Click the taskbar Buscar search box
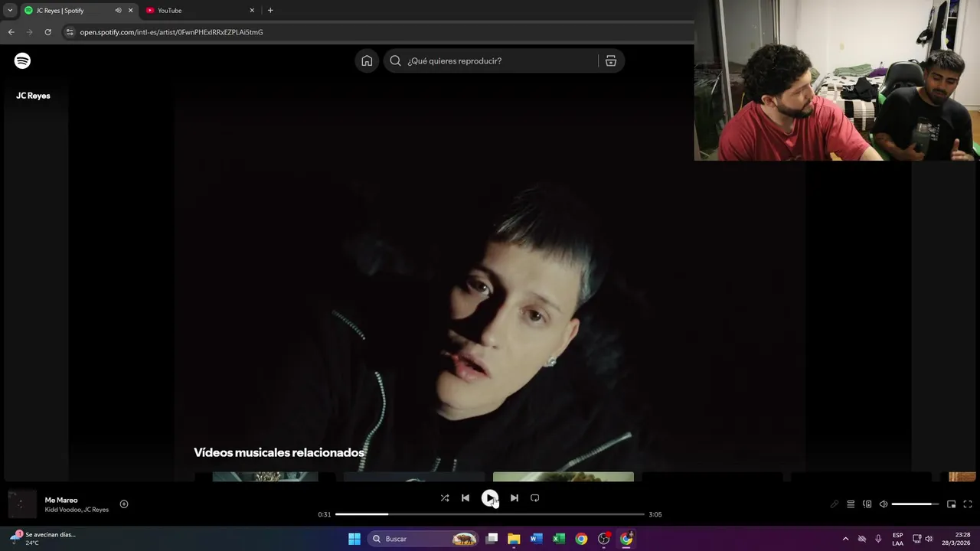 click(x=423, y=539)
